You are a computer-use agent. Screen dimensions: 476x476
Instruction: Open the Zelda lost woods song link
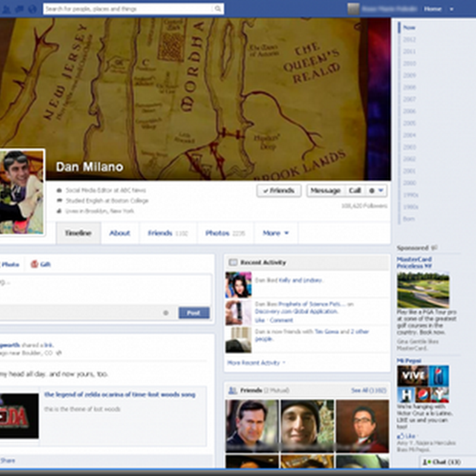120,394
